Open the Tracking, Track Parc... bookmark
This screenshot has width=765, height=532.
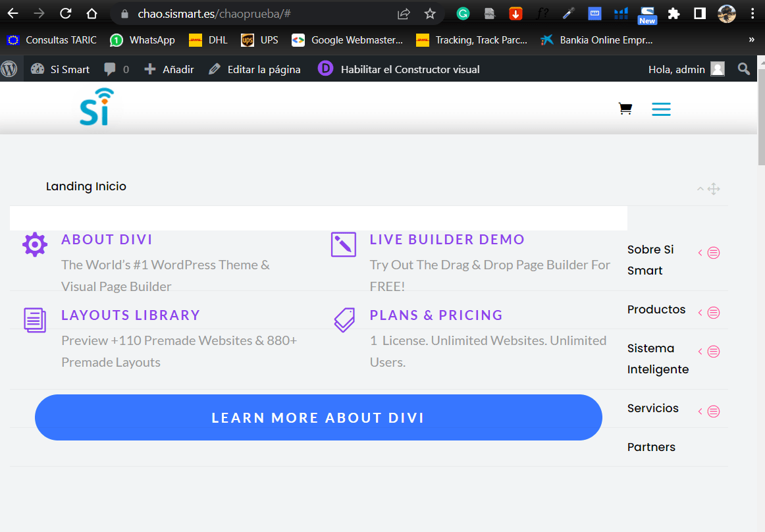tap(472, 40)
